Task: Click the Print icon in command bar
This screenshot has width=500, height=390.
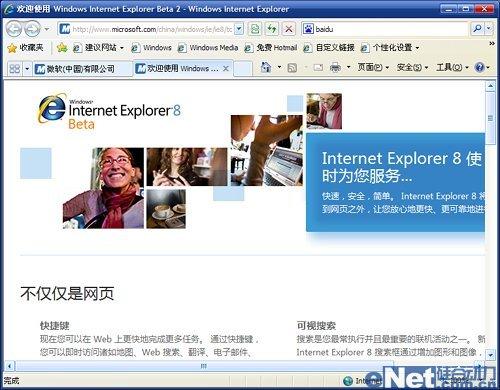Action: coord(335,68)
